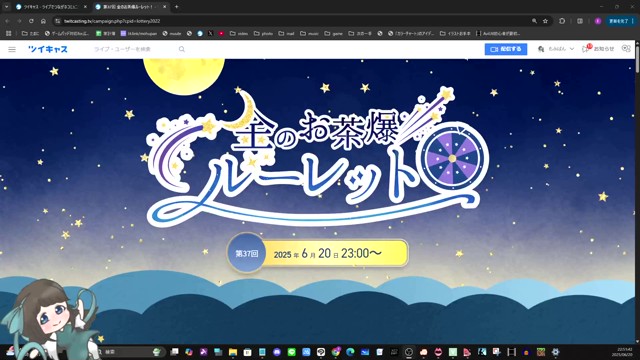Viewport: 640px width, 360px height.
Task: Bookmark this page with star icon
Action: tap(545, 21)
